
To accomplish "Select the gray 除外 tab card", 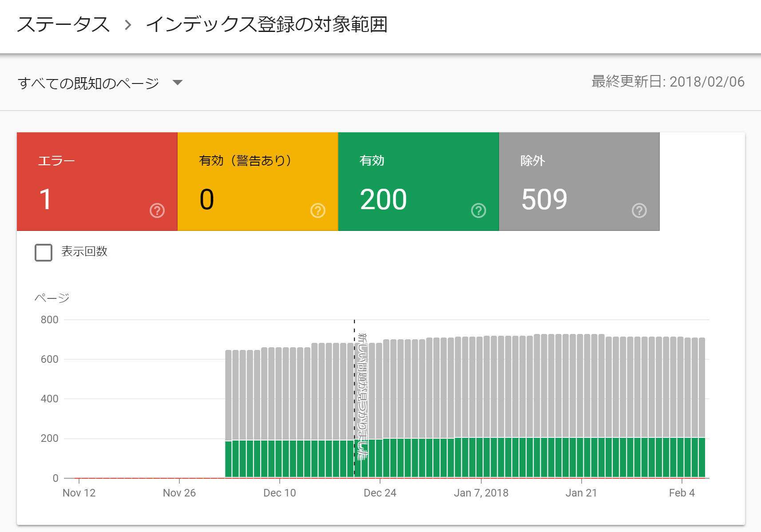I will [x=579, y=182].
